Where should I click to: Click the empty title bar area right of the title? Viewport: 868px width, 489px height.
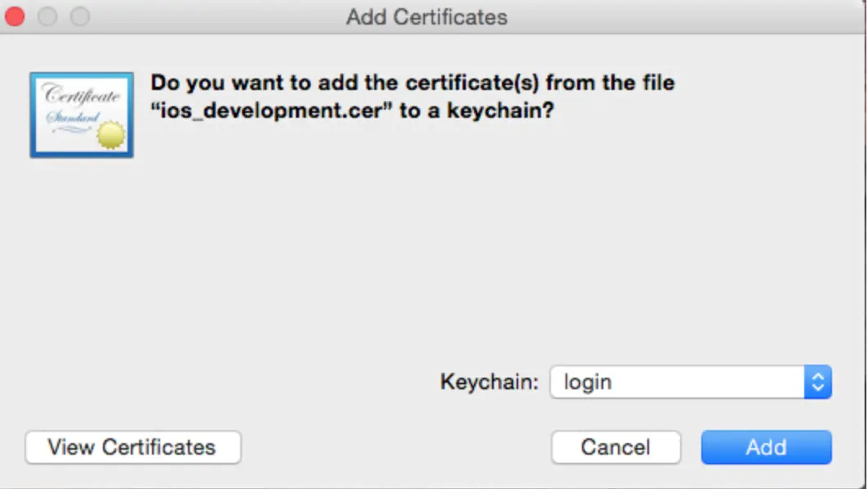click(x=687, y=16)
